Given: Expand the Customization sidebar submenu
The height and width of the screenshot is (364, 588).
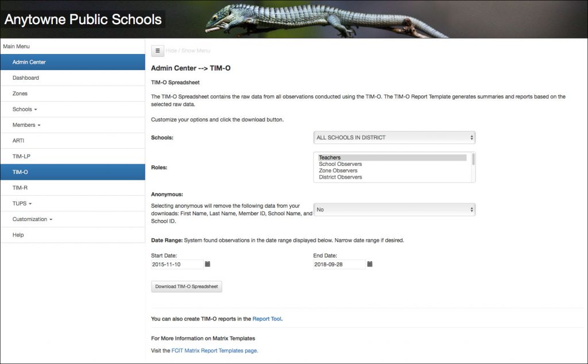Looking at the screenshot, I should click(x=33, y=219).
